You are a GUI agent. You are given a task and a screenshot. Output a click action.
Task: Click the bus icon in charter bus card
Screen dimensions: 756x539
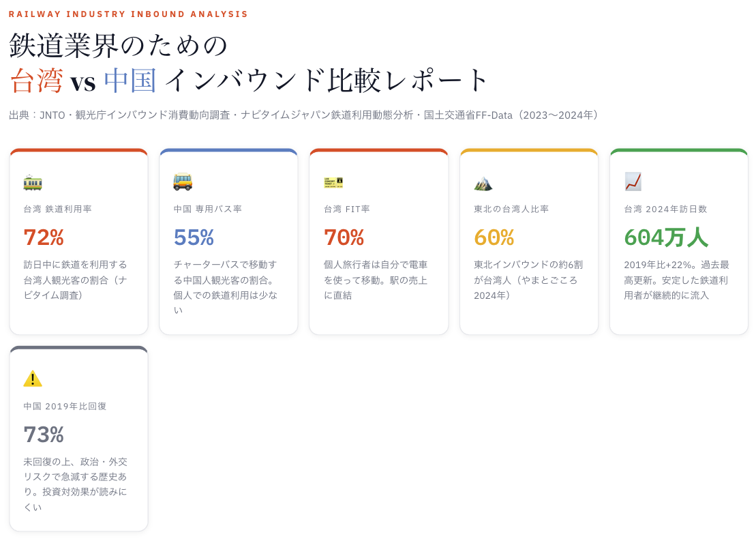(183, 181)
